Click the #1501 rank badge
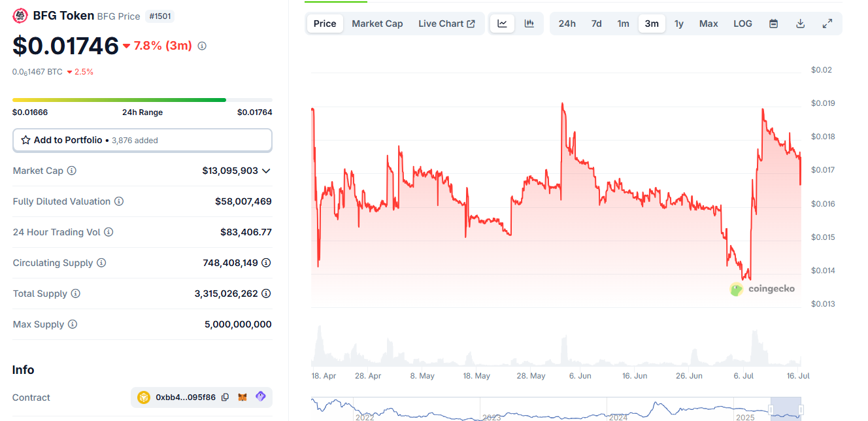This screenshot has width=868, height=421. (x=160, y=16)
